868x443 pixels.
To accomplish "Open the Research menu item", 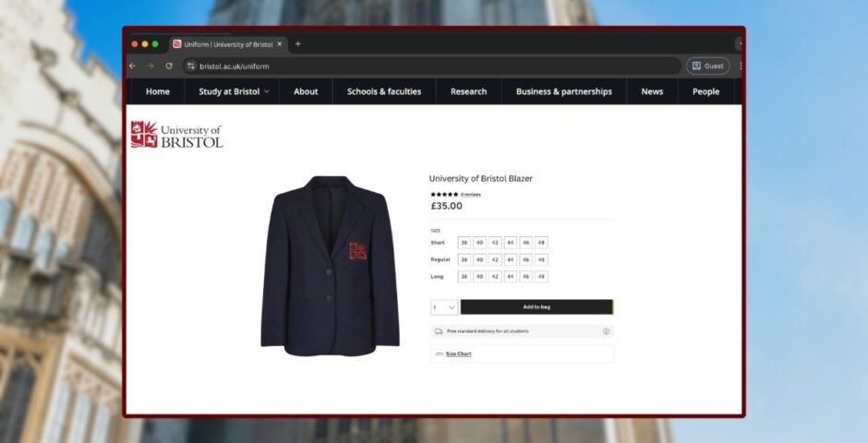I will [x=468, y=91].
